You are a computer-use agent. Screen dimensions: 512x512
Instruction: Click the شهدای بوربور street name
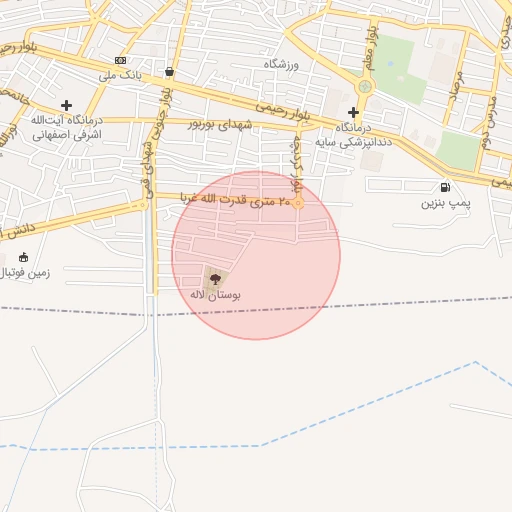click(x=220, y=125)
